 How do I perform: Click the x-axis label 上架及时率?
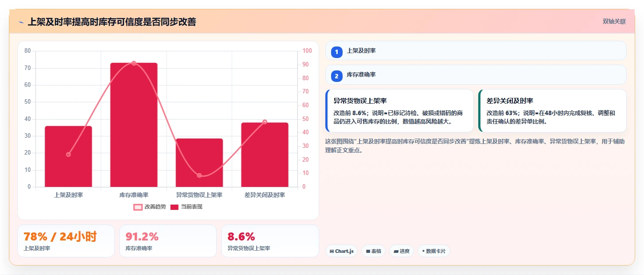tap(68, 195)
